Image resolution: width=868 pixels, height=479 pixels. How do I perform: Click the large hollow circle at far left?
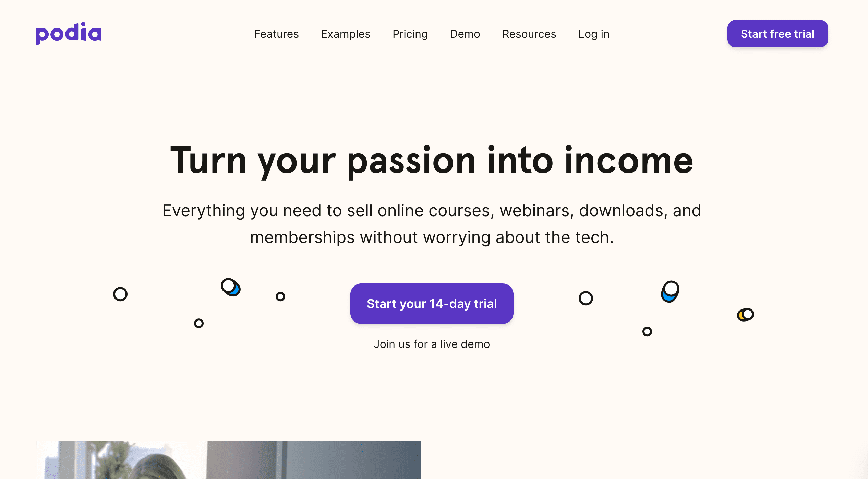pyautogui.click(x=120, y=294)
